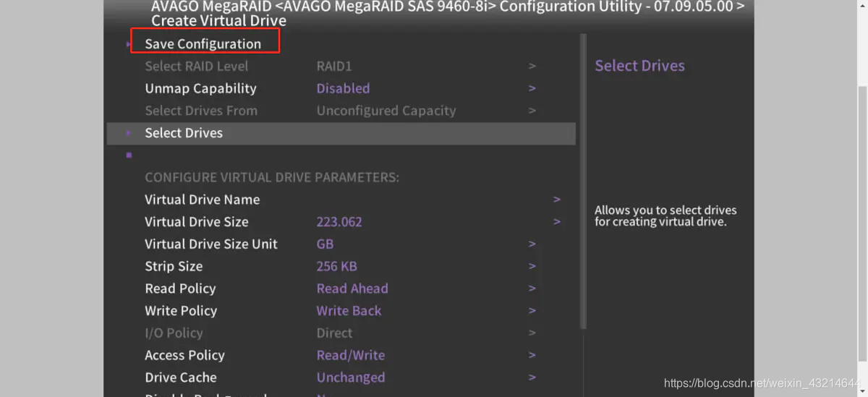
Task: Open the Direct I/O policy value
Action: [334, 333]
